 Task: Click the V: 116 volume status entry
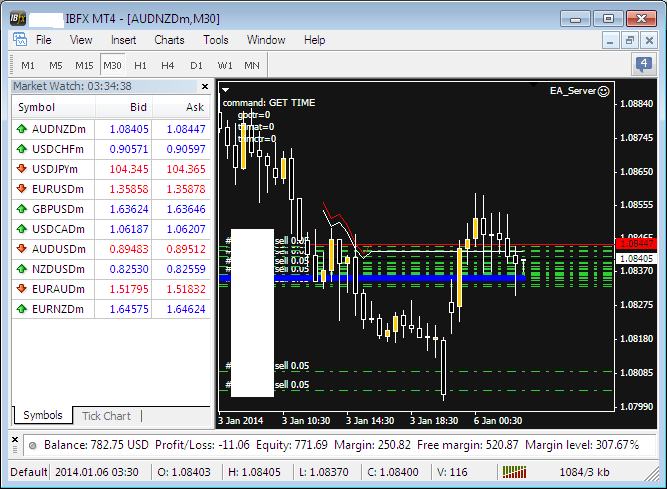tap(452, 472)
